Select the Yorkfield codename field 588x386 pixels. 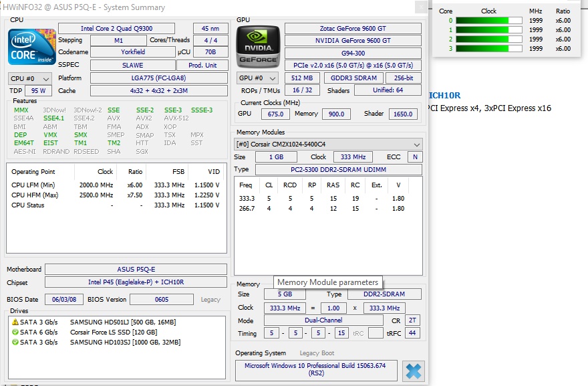point(133,52)
